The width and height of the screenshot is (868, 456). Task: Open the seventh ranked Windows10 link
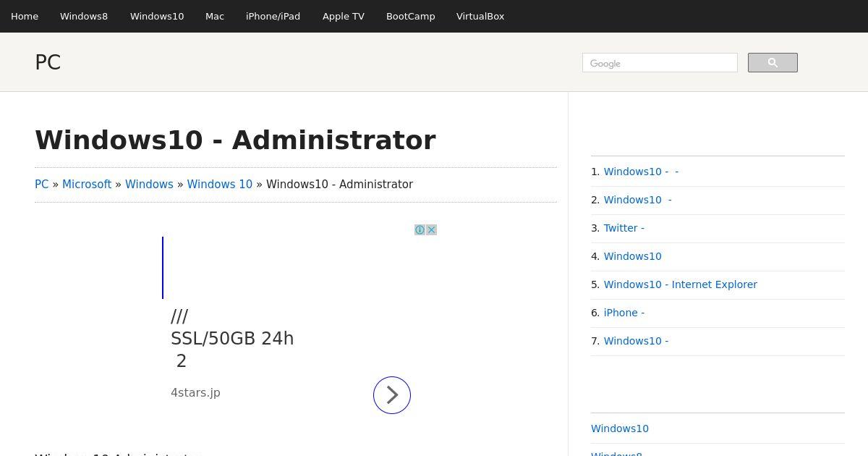[637, 341]
